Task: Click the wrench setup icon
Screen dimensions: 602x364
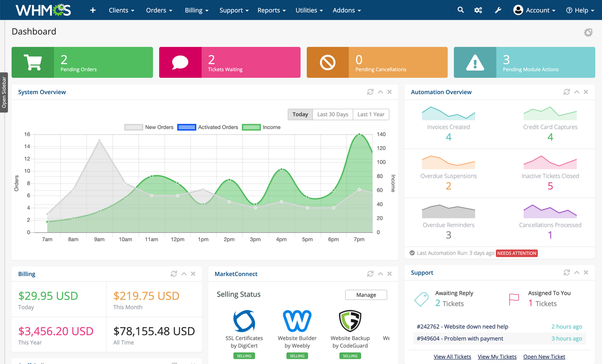Action: click(498, 10)
